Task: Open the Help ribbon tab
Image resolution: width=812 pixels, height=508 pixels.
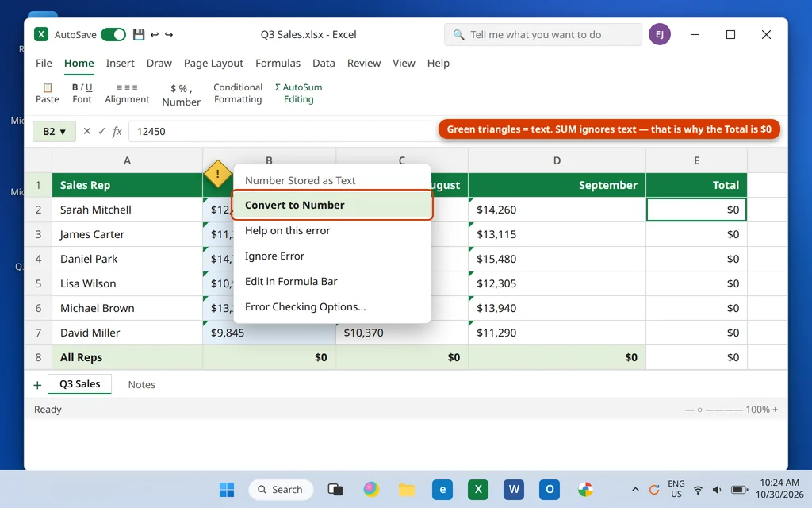Action: (x=438, y=63)
